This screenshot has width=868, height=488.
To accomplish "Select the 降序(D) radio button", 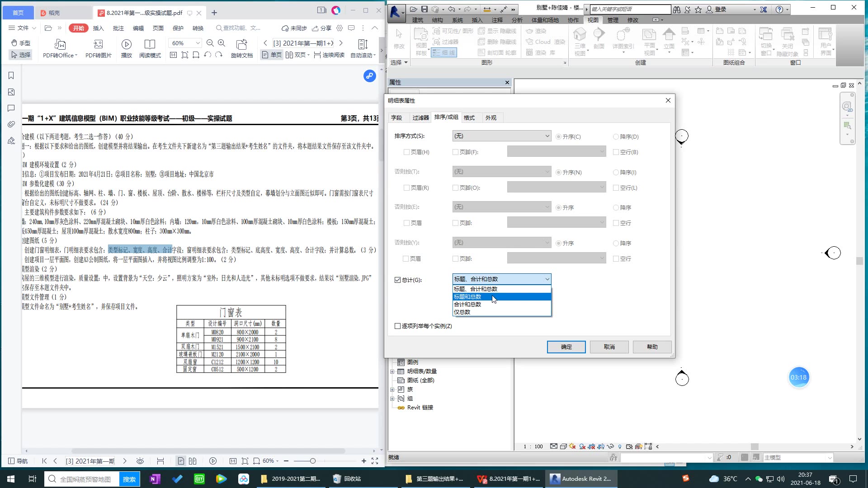I will [x=616, y=137].
